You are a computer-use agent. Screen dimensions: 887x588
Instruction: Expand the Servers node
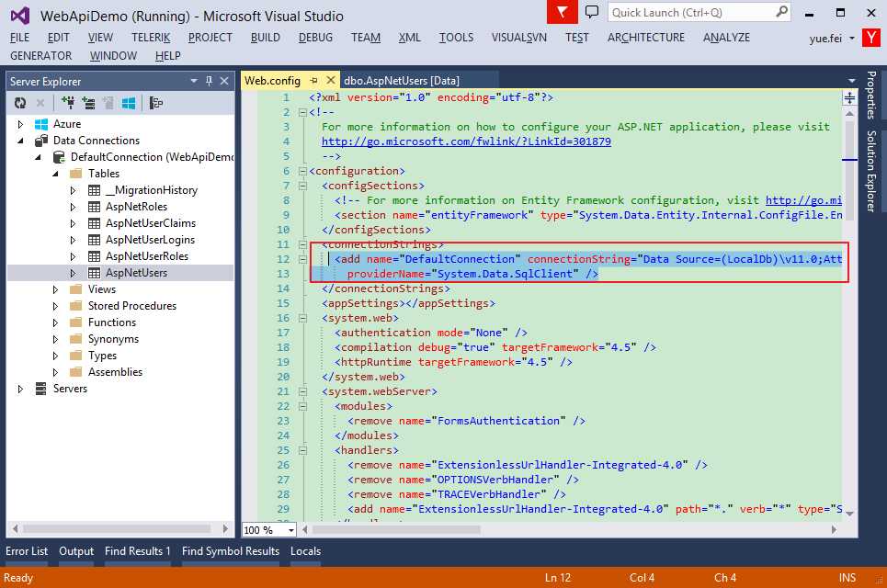coord(20,389)
